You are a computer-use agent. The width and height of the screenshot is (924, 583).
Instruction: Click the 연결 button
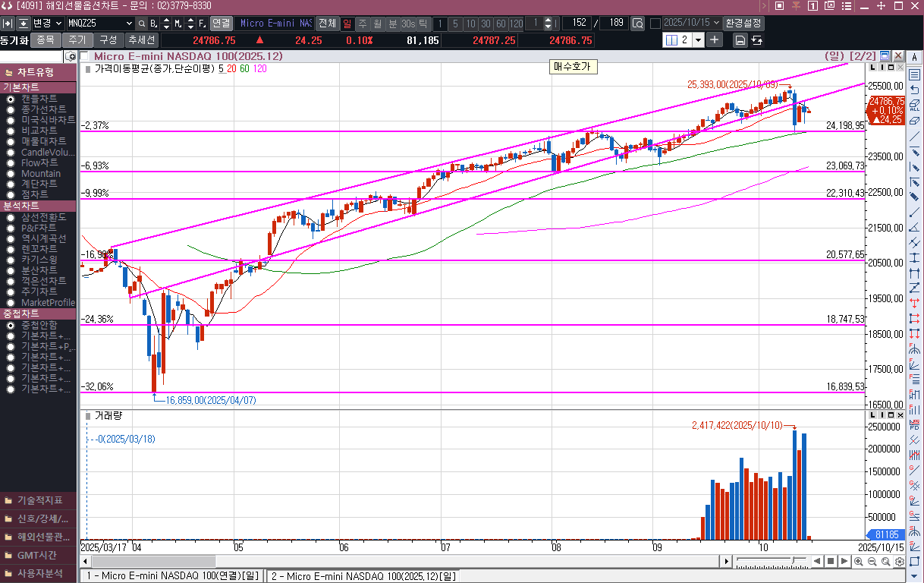[221, 24]
